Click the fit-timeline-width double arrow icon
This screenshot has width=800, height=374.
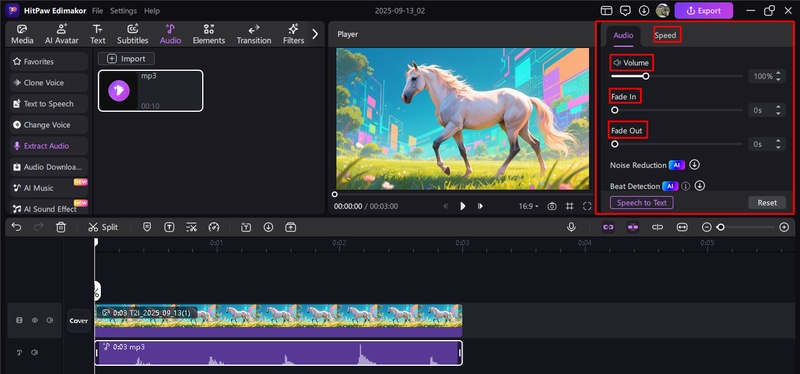tap(682, 227)
